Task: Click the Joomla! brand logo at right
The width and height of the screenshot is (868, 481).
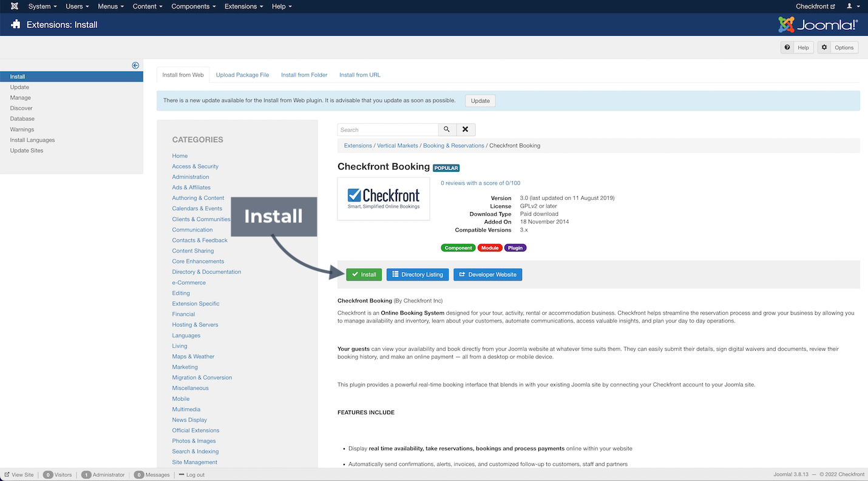Action: click(x=818, y=25)
